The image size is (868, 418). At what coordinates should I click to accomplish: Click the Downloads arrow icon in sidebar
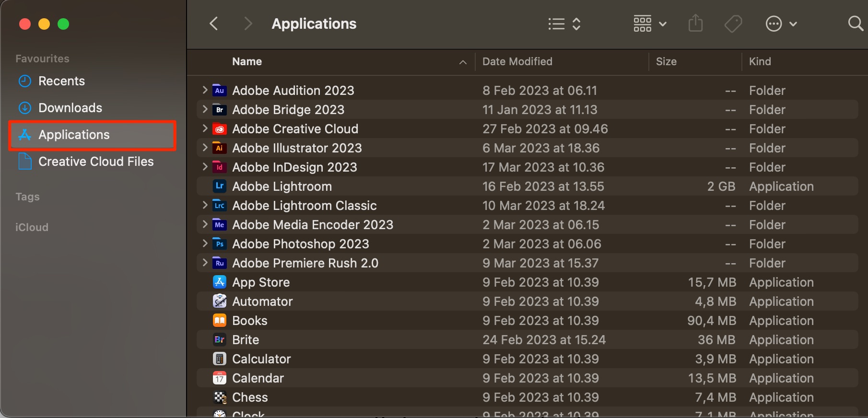(x=24, y=108)
